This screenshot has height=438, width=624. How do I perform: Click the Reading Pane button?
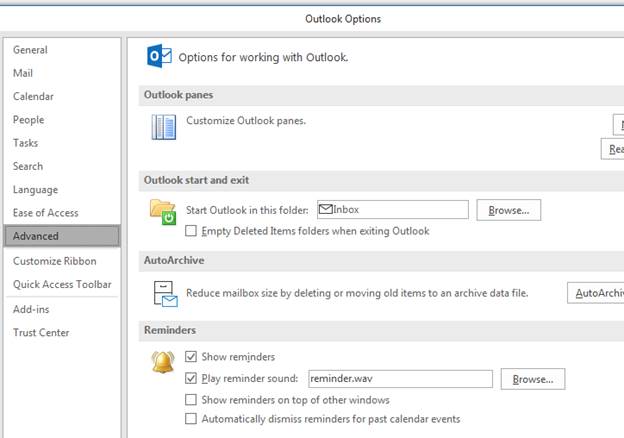pyautogui.click(x=612, y=149)
